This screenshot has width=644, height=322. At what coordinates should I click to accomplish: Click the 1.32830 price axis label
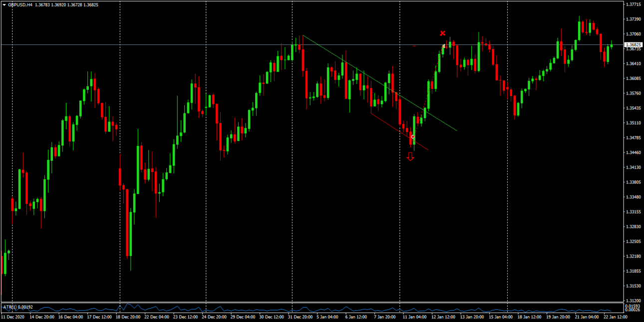point(633,226)
